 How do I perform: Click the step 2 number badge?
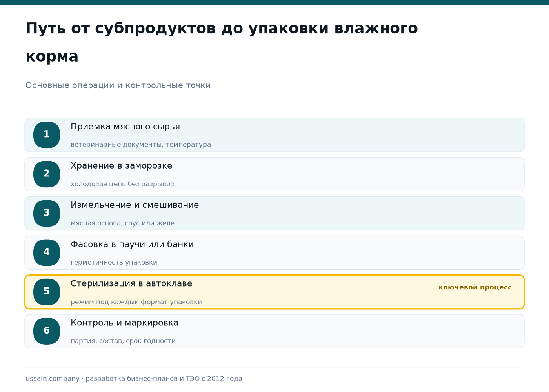(x=47, y=174)
